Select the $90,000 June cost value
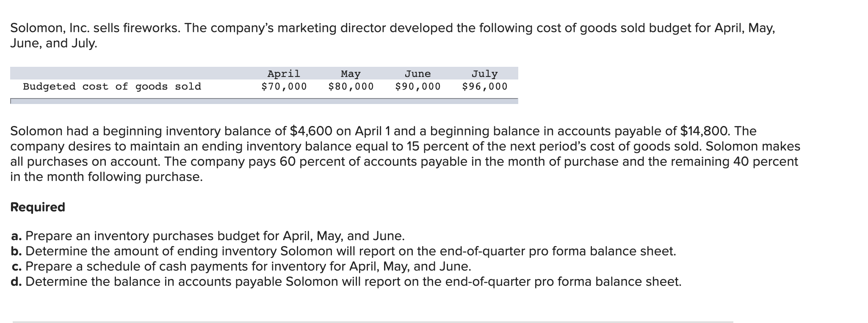 click(x=417, y=87)
